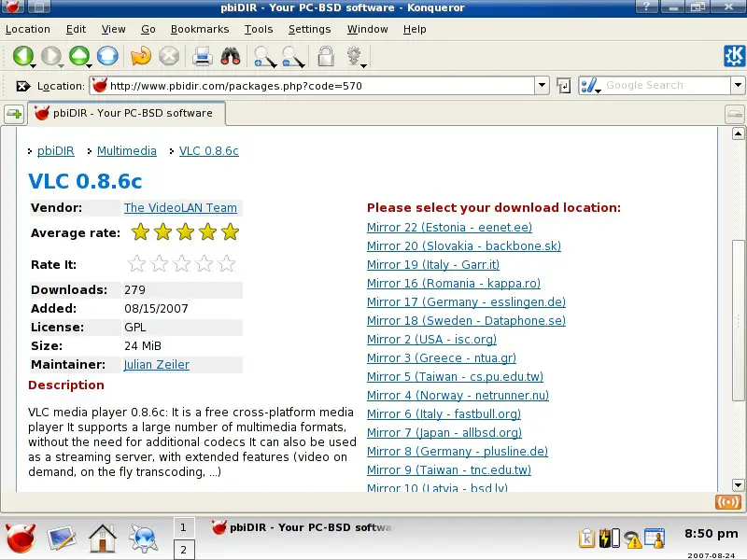Open the gear settings toolbar icon
This screenshot has width=747, height=560.
point(355,56)
